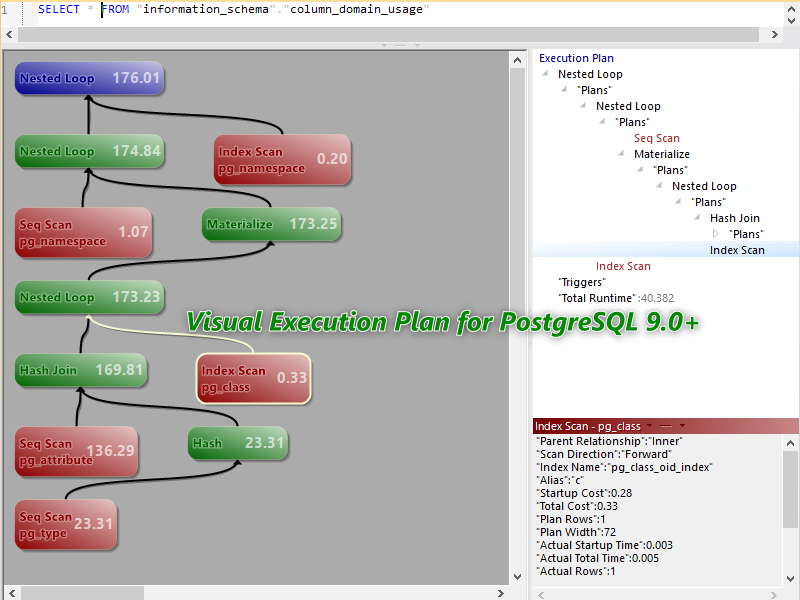
Task: Click the "Startup Cost":0.28 detail row
Action: click(584, 493)
